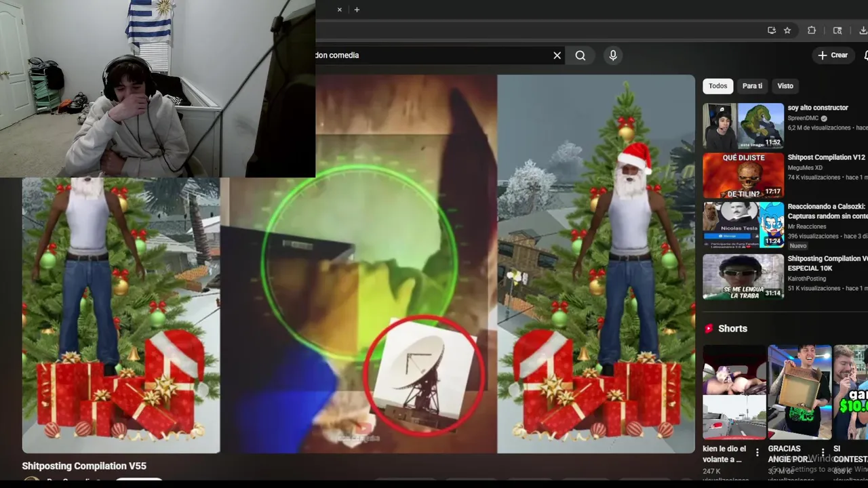Open more options for 'GRACIAS ANGIE' short

[x=823, y=452]
